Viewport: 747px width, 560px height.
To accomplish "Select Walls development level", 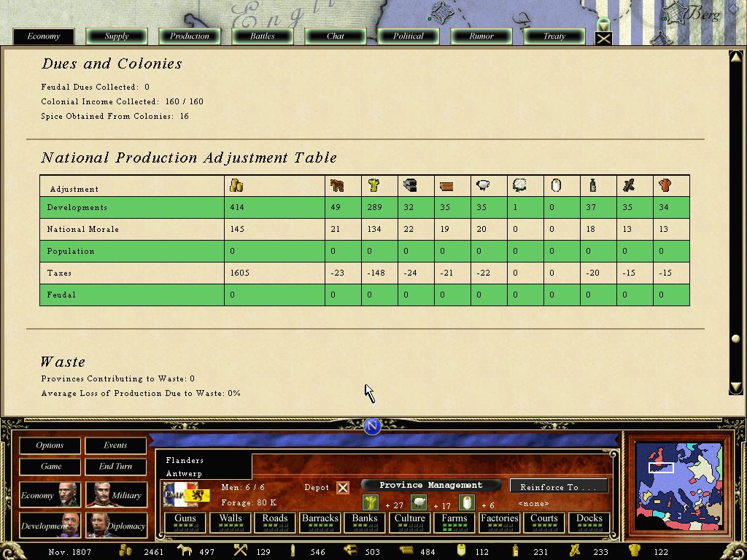I will pos(230,522).
